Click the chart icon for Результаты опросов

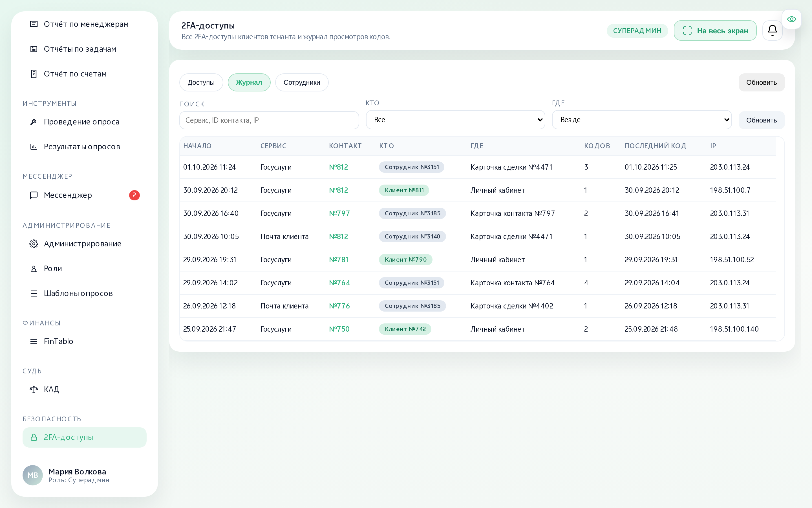click(34, 147)
